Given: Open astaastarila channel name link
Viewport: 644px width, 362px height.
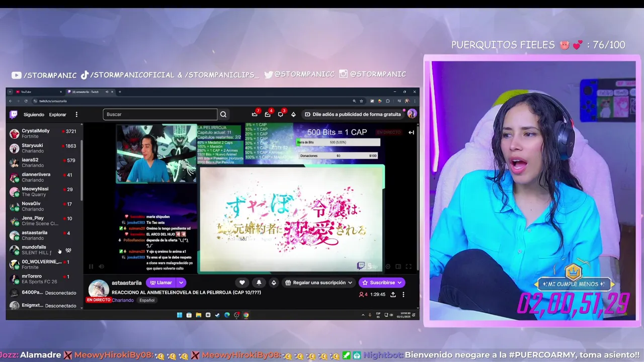Looking at the screenshot, I should point(126,283).
